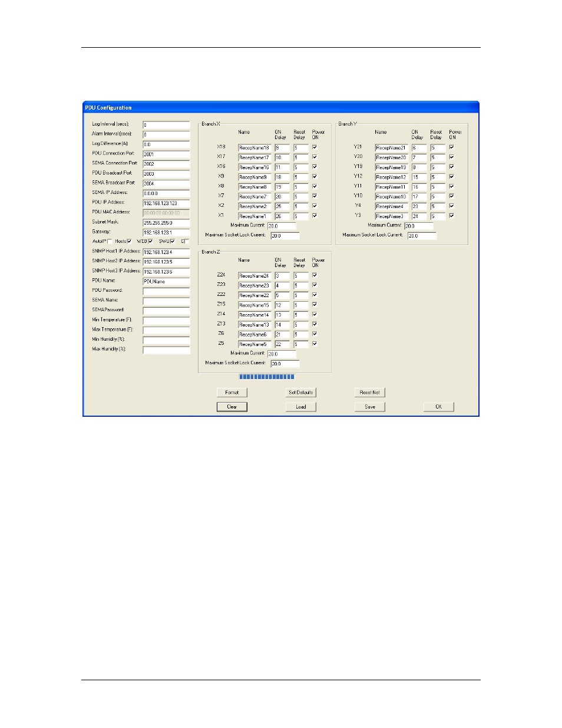Toggle Power ON for receptacle Z15
The width and height of the screenshot is (562, 728).
(315, 305)
